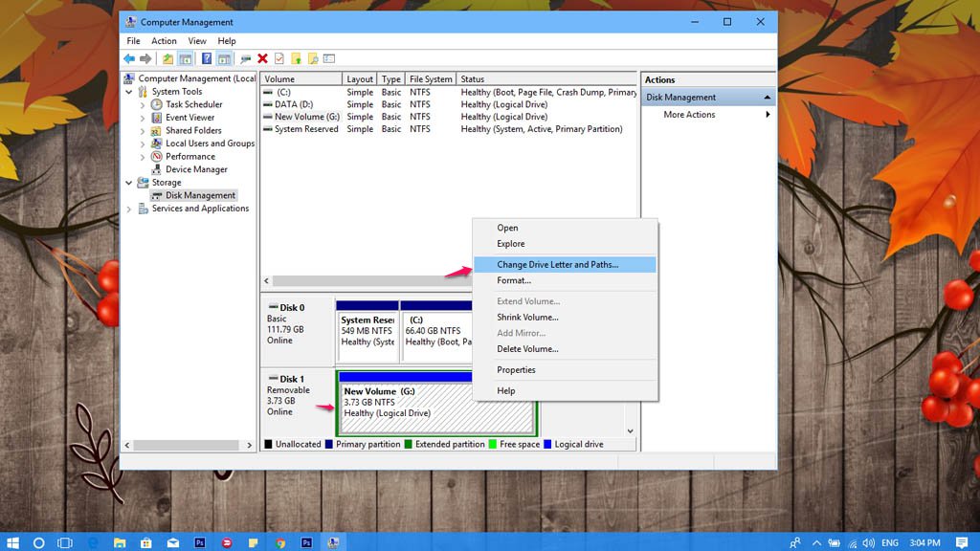Click the blue Logical drive legend swatch
Screen dimensions: 980x551
click(547, 444)
